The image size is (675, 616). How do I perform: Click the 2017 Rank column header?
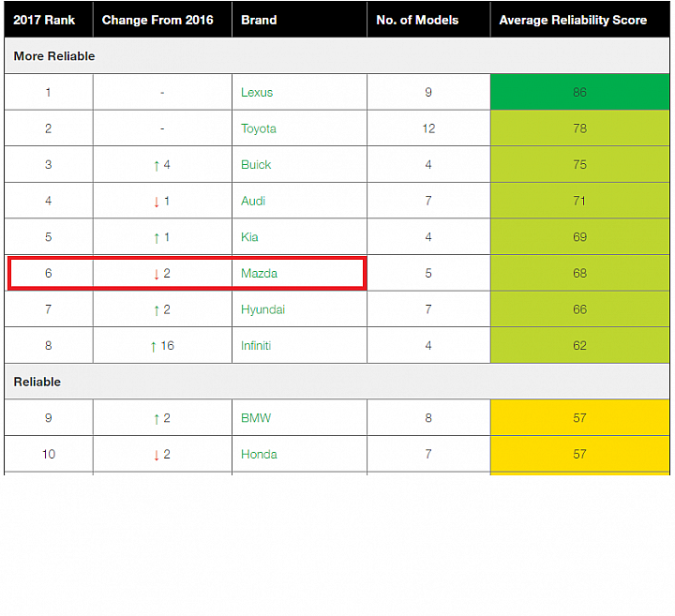click(x=44, y=21)
